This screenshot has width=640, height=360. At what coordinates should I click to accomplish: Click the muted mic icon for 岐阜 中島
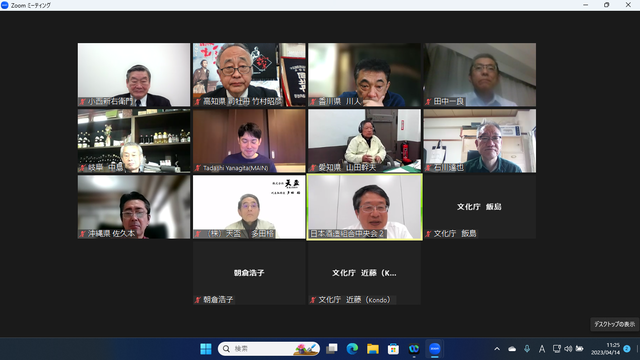(82, 168)
